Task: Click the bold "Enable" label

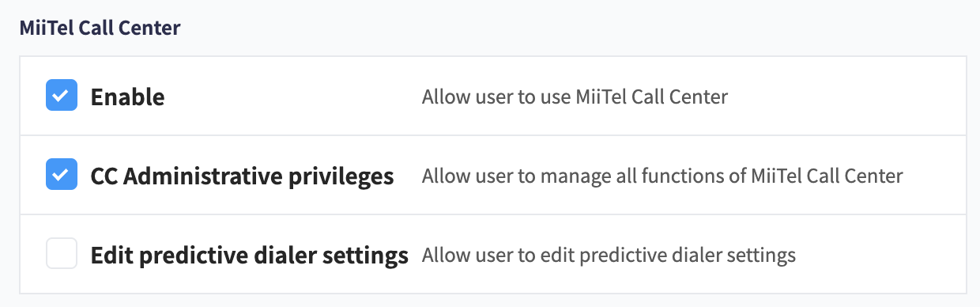Action: [128, 97]
